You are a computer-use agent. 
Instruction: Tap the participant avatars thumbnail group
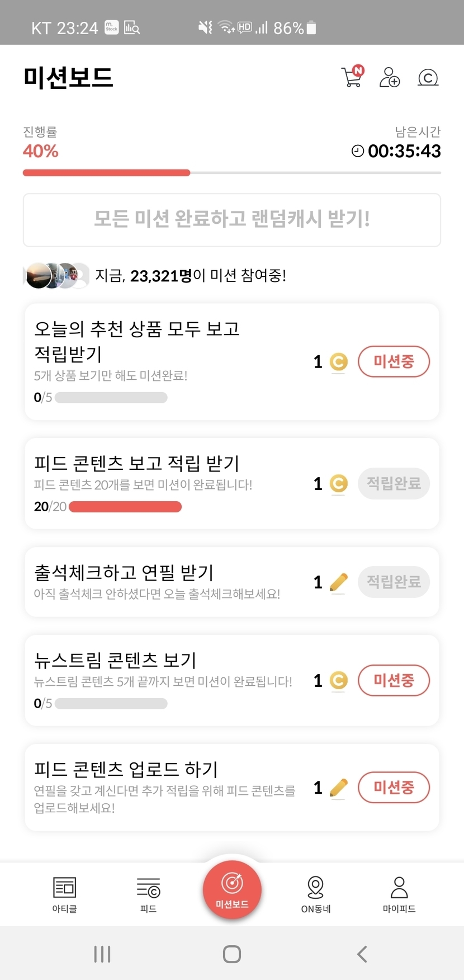pos(56,275)
